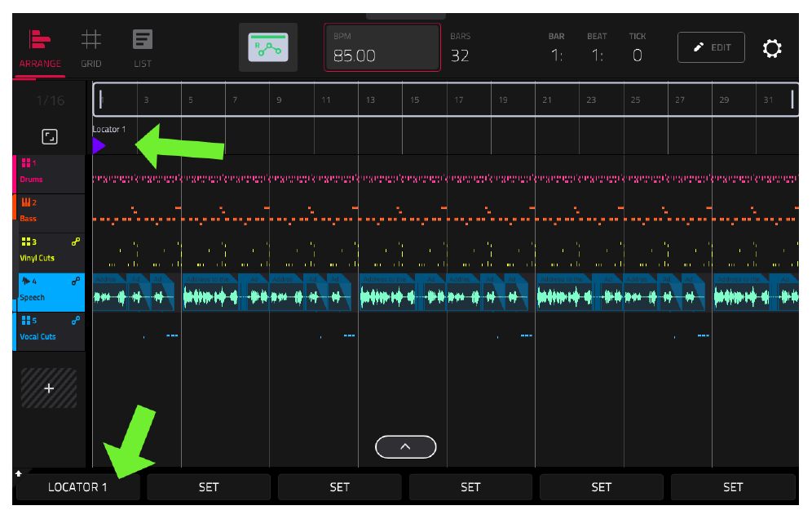Switch to the GRID view tab
This screenshot has height=519, width=812.
pos(90,49)
